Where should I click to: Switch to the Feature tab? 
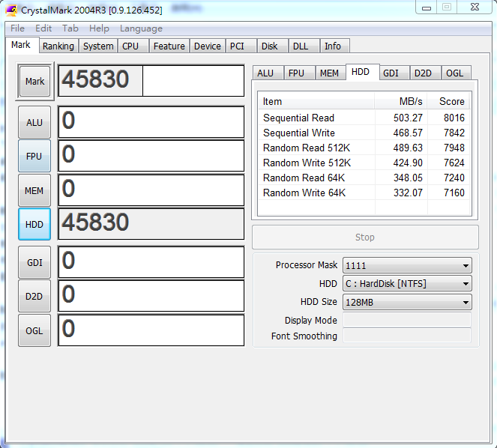point(169,46)
